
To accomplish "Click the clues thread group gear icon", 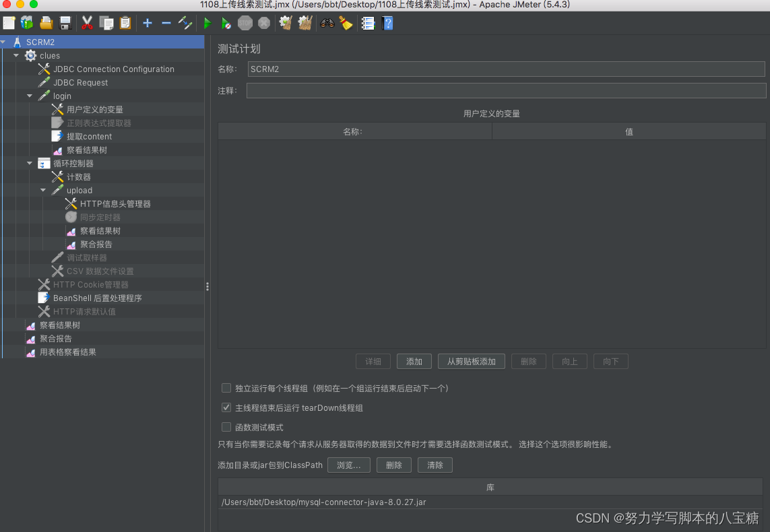I will click(30, 55).
